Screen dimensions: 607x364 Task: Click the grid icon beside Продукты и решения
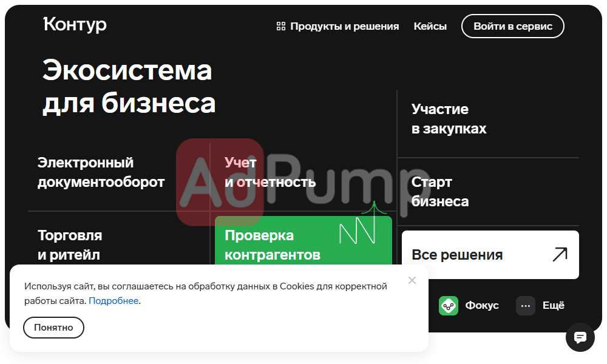281,26
